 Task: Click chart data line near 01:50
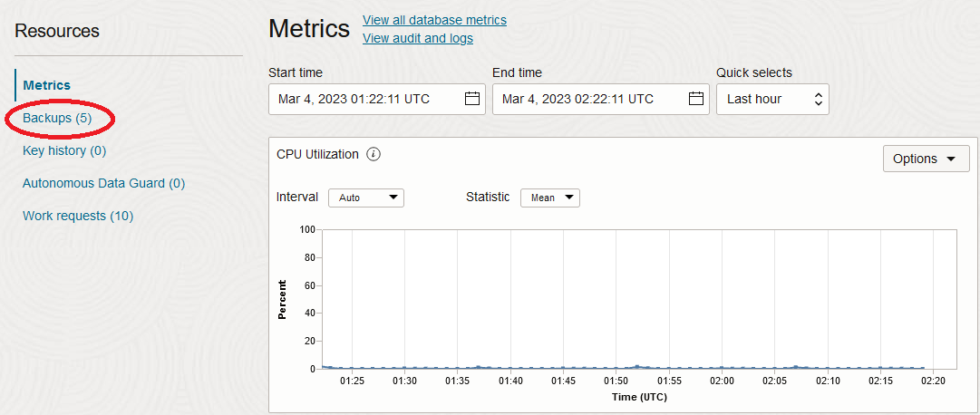(616, 368)
